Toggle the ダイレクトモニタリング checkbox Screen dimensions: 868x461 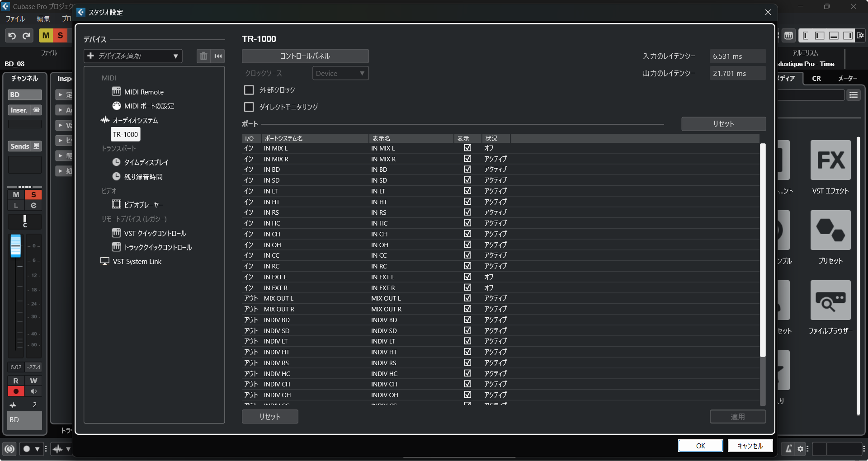(249, 107)
